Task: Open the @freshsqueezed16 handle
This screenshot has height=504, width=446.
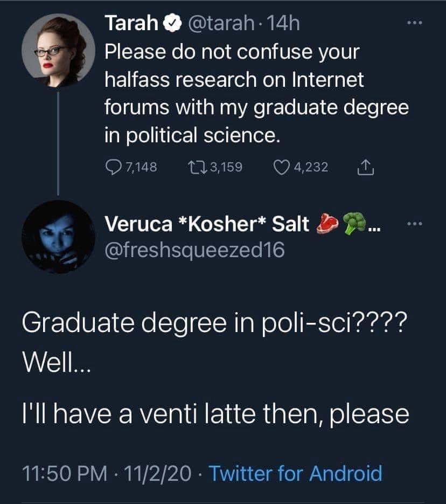Action: point(194,250)
